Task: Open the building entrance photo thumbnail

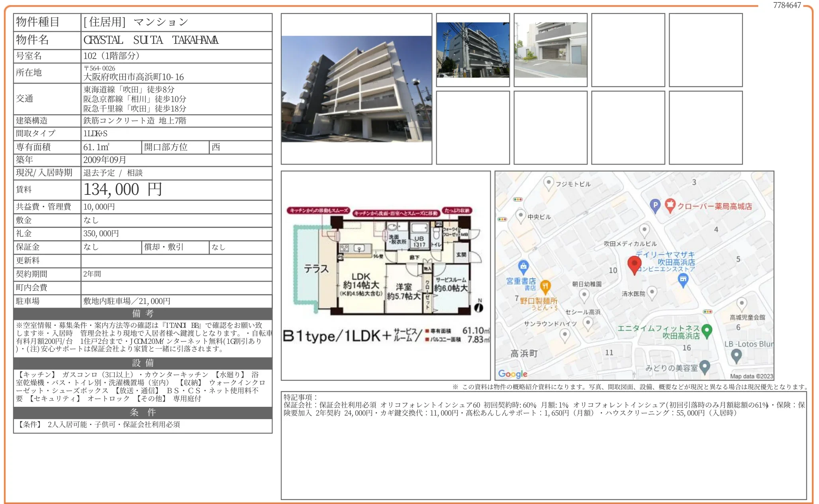Action: click(550, 50)
